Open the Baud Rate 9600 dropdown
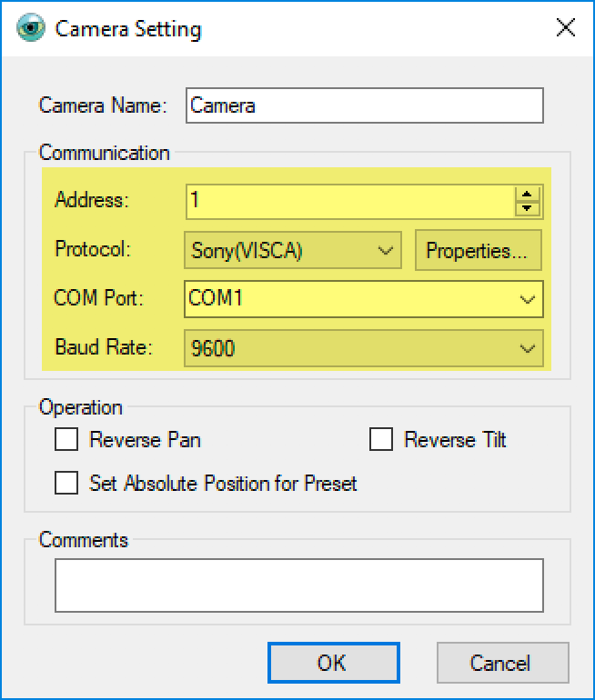 click(364, 348)
